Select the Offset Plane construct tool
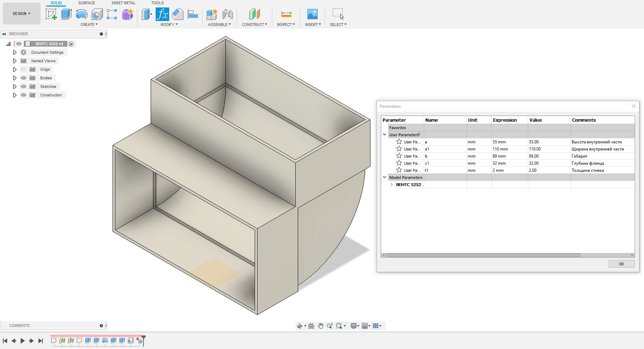Viewport: 644px width, 349px height. (254, 14)
